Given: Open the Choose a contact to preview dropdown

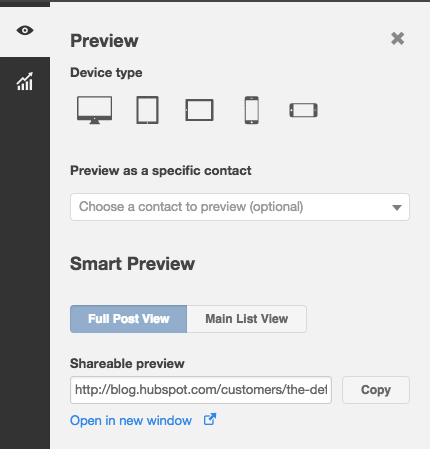Looking at the screenshot, I should point(240,207).
